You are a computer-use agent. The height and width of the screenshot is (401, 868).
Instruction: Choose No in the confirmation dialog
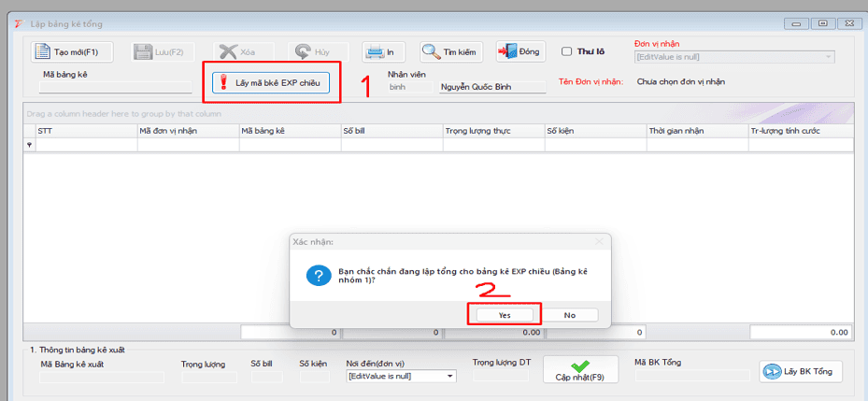pyautogui.click(x=569, y=315)
